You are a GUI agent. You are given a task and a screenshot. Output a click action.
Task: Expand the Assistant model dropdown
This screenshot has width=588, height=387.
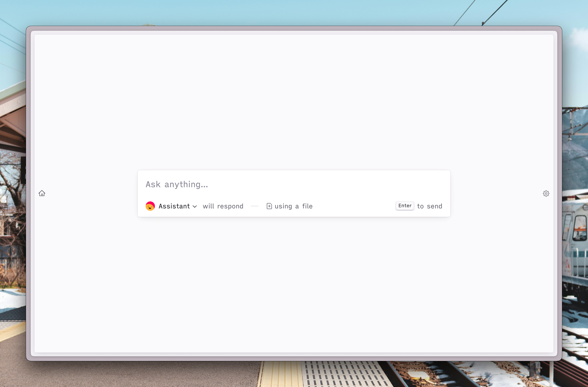click(178, 206)
